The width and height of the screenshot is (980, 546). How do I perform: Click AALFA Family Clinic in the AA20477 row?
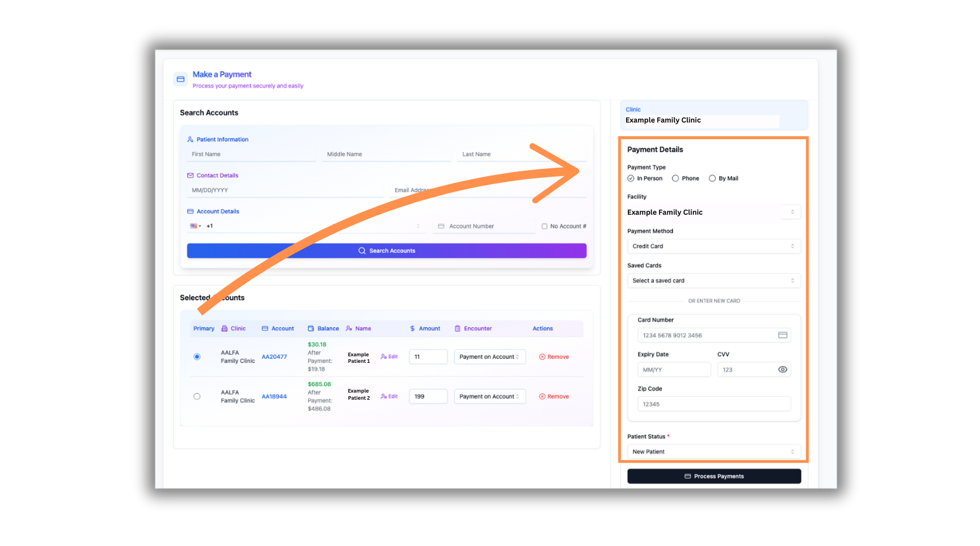238,357
